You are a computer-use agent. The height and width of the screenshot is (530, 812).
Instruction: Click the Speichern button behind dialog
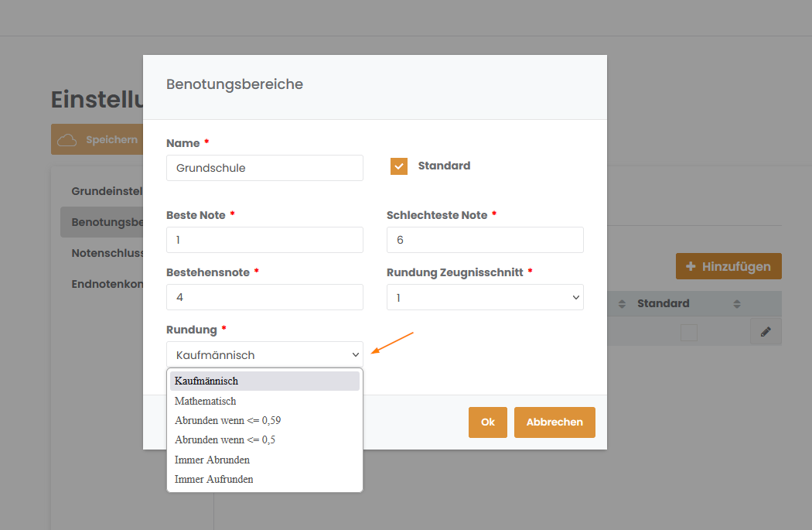[97, 139]
